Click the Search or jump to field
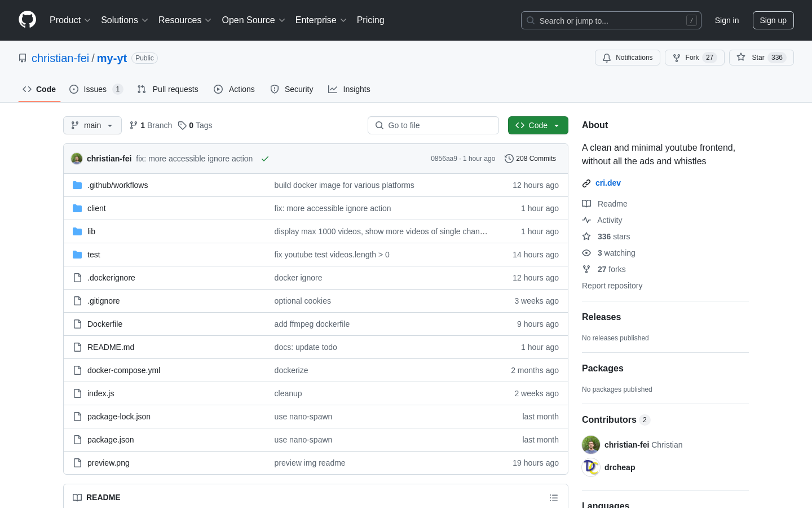812x508 pixels. 611,20
